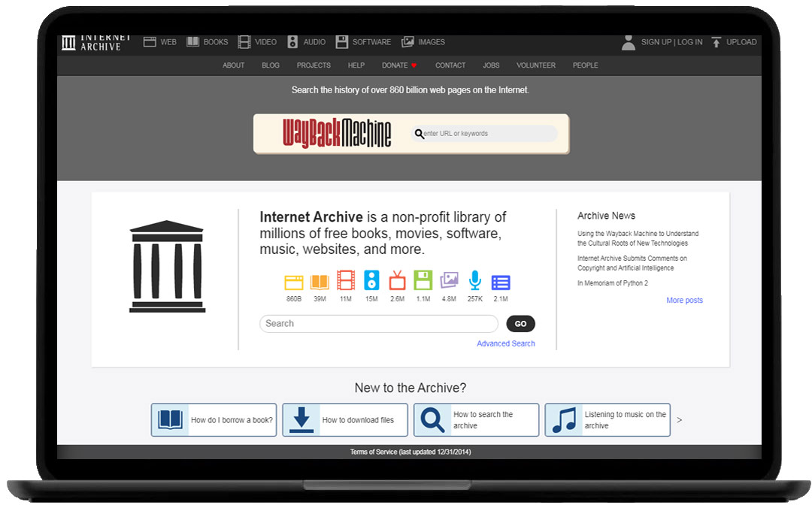Click Sign Up | Log In link
812x511 pixels.
click(671, 42)
